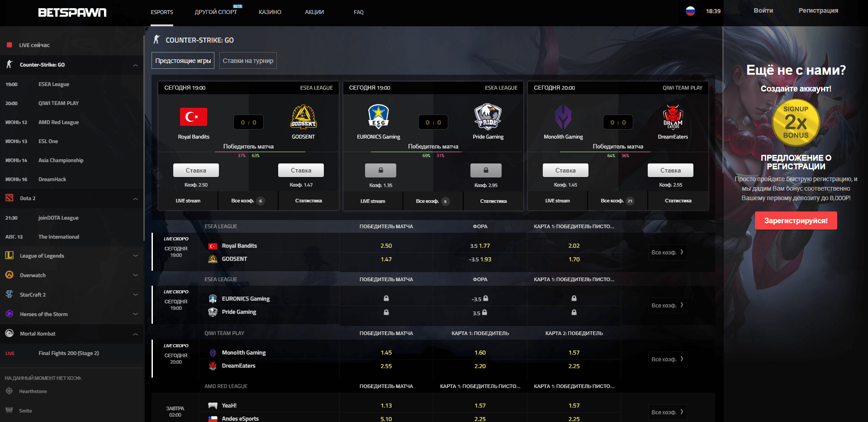
Task: Click the EURONICS Gaming ESG logo
Action: pyautogui.click(x=379, y=117)
